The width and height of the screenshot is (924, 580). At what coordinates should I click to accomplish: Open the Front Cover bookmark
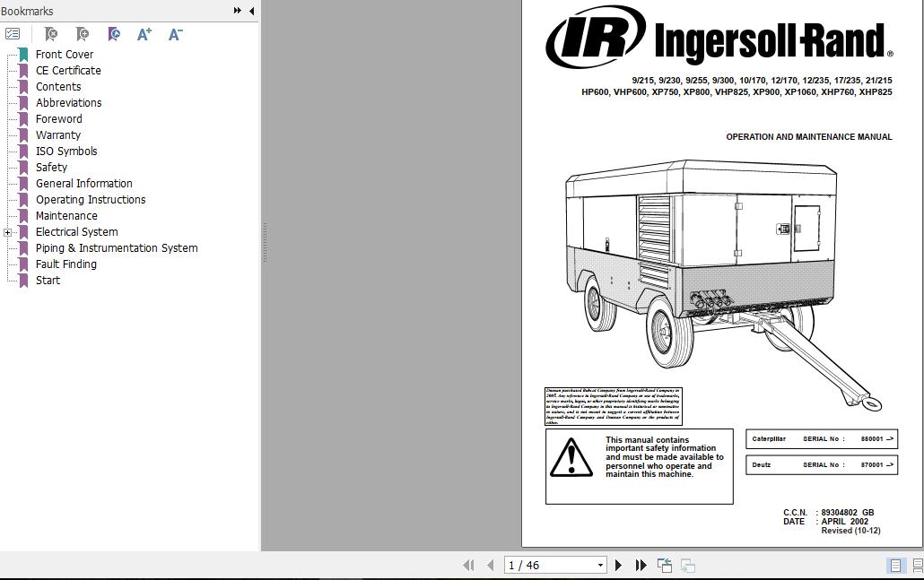(x=65, y=54)
